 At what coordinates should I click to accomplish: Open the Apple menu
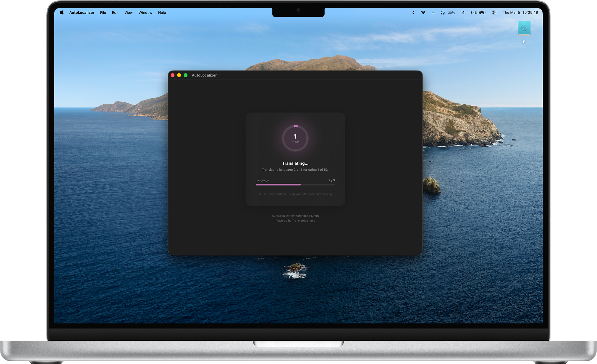coord(62,12)
